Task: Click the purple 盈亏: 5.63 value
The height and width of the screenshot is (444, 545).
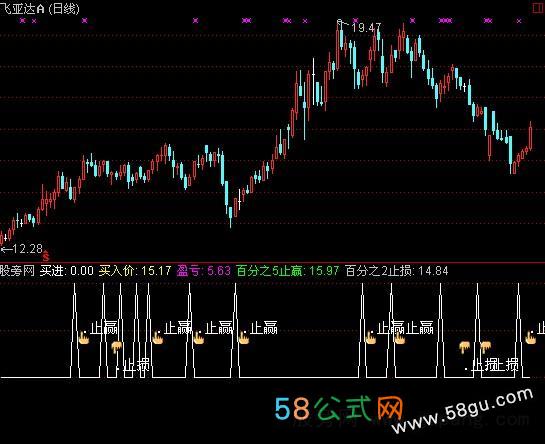Action: (204, 271)
